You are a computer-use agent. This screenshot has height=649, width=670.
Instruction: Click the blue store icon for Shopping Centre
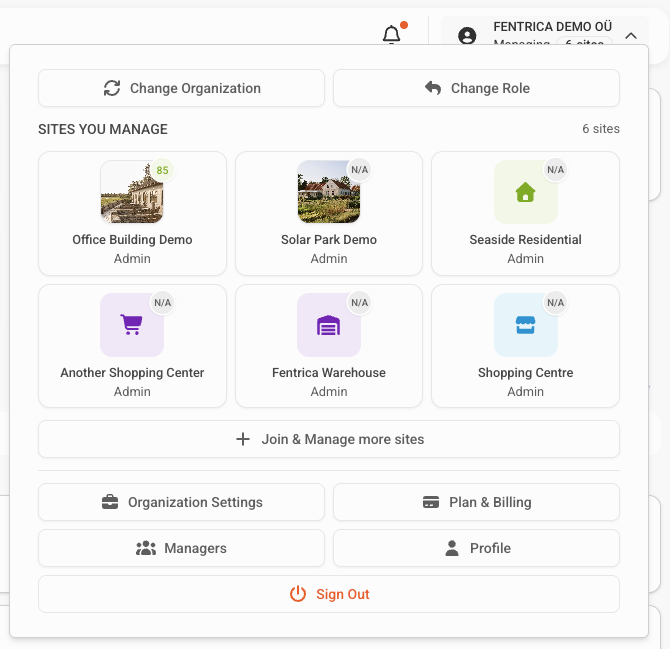pyautogui.click(x=526, y=325)
